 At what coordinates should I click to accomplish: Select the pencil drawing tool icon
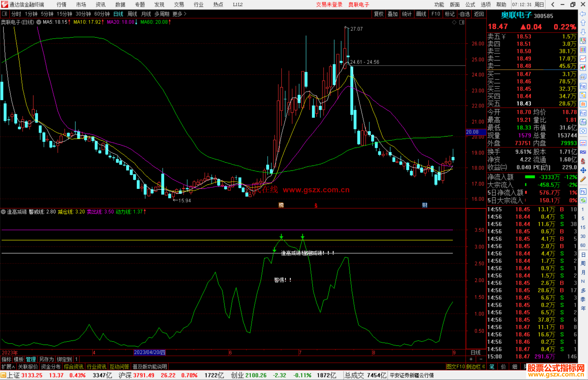tap(583, 179)
